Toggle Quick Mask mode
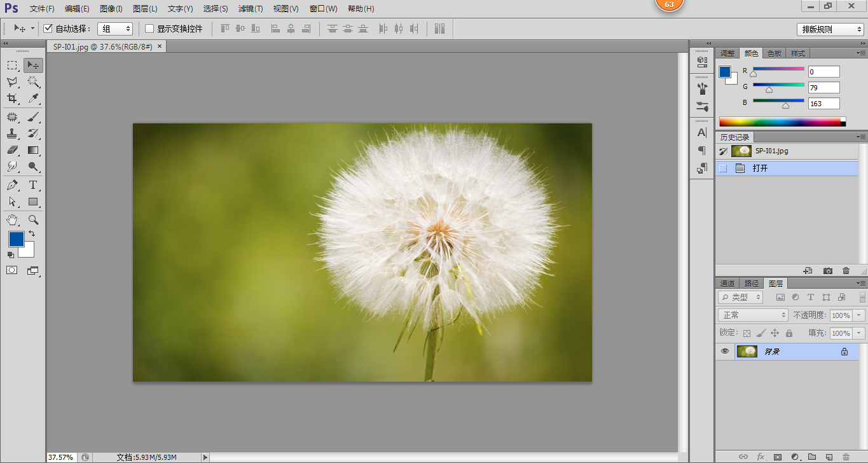Image resolution: width=868 pixels, height=463 pixels. click(x=12, y=270)
